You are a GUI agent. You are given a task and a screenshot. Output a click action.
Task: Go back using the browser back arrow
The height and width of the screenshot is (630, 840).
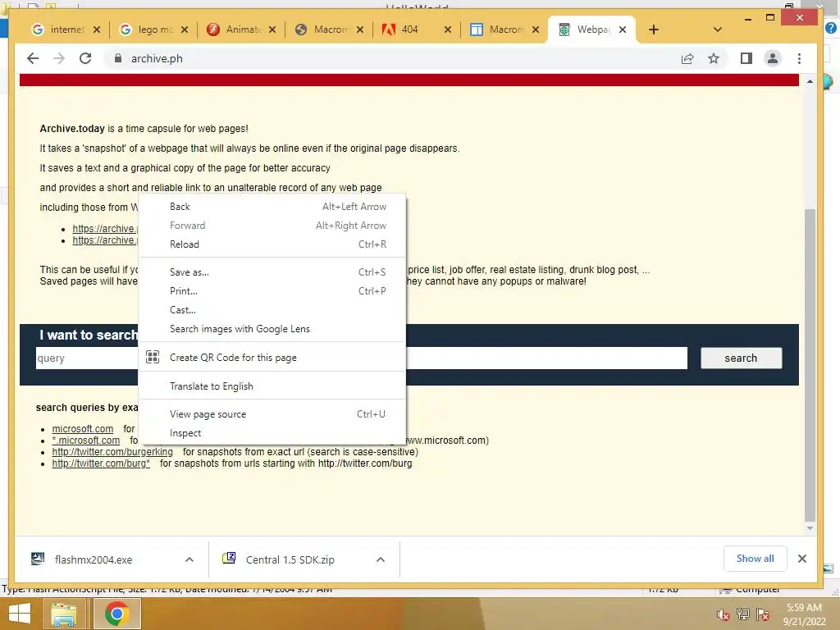33,58
